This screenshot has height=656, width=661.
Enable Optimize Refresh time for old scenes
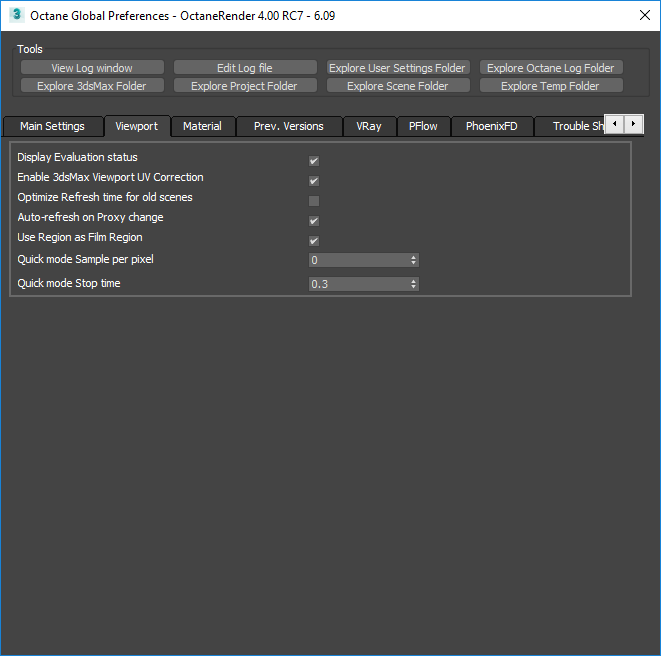pos(314,201)
